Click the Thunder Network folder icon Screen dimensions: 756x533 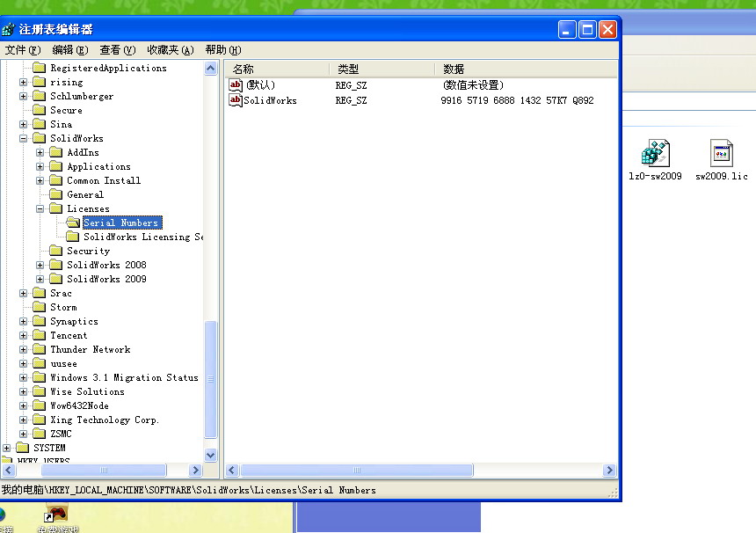pos(39,349)
